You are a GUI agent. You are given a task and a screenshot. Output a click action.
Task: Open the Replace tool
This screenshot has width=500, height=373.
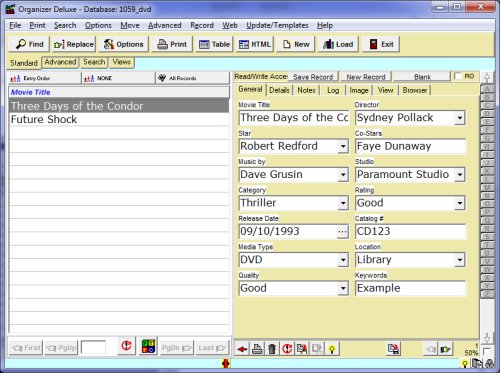tap(74, 44)
